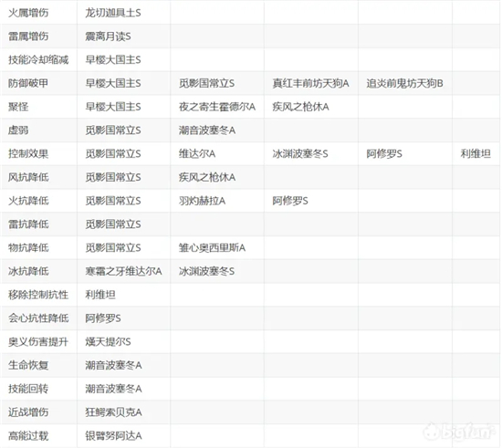Click 利维坦 in 控制效果 row
502x448 pixels.
pyautogui.click(x=476, y=153)
